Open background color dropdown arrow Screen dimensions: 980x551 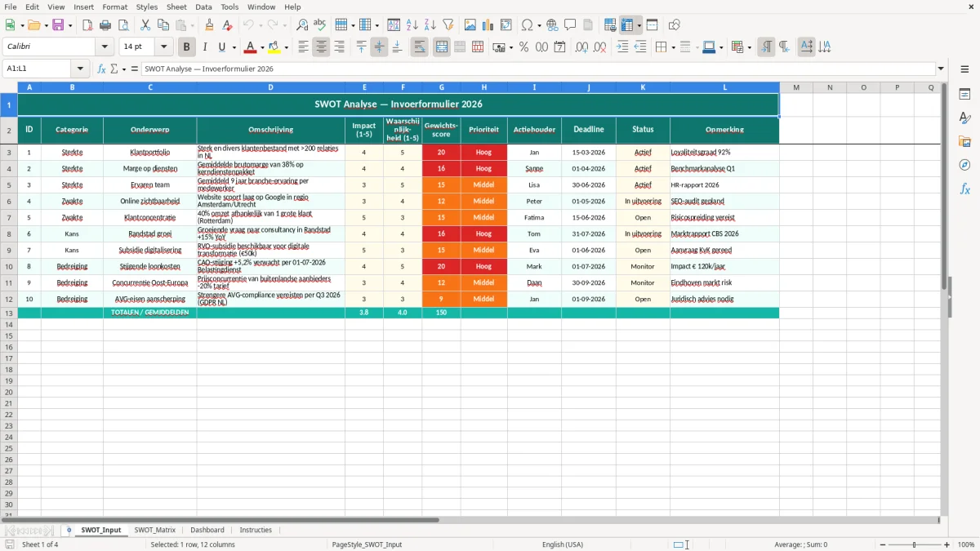(286, 47)
